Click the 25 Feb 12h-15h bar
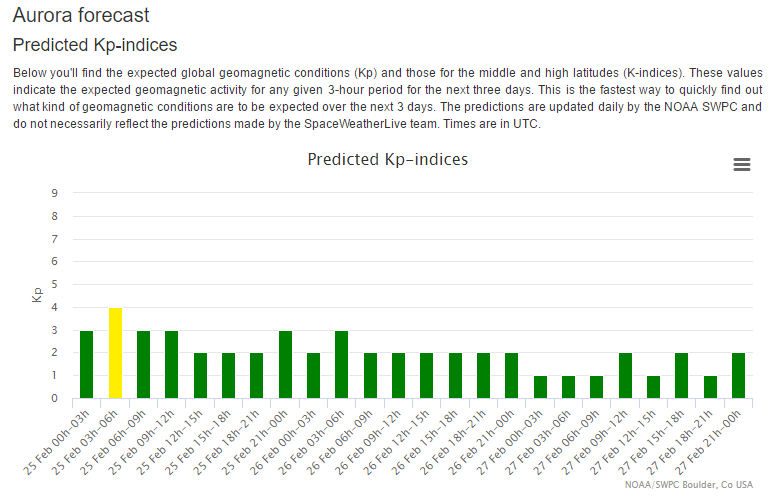This screenshot has width=771, height=496. 200,376
